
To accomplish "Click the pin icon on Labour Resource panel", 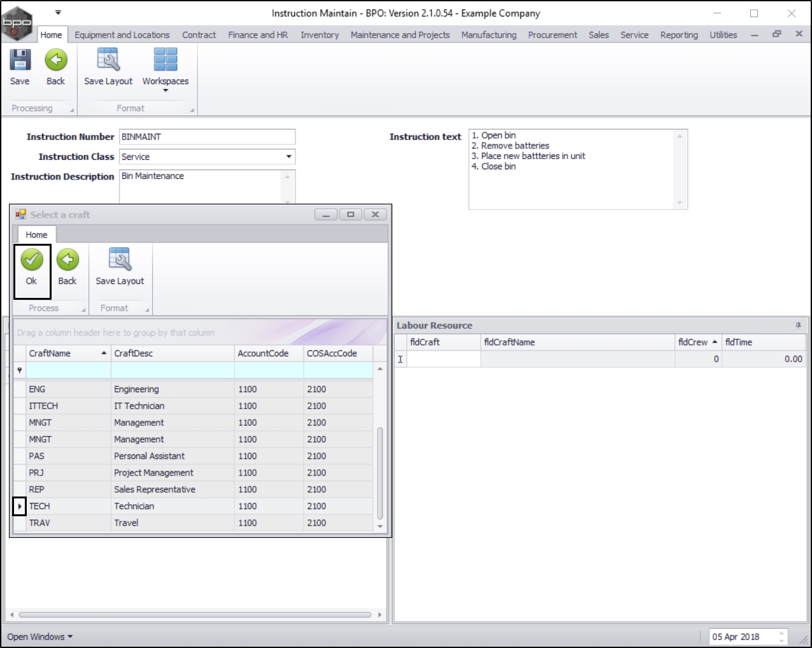I will pos(798,325).
